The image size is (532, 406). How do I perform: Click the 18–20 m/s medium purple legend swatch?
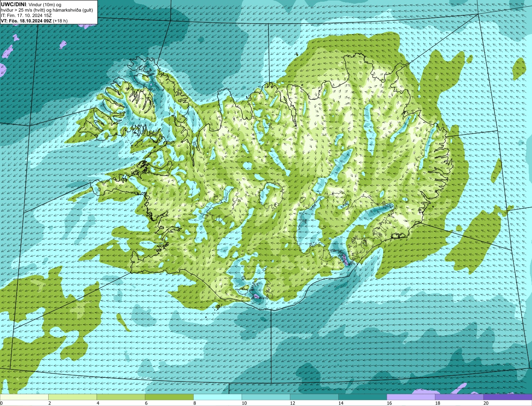point(459,397)
